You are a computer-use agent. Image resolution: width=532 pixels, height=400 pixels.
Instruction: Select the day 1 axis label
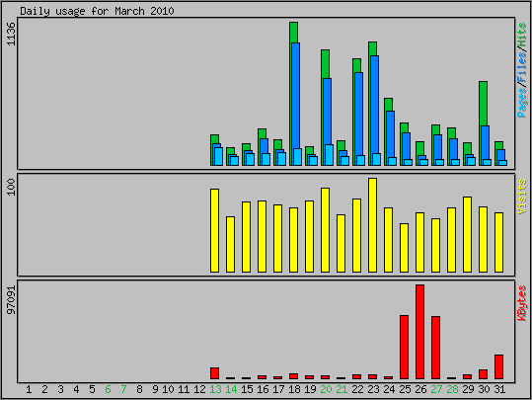point(29,389)
